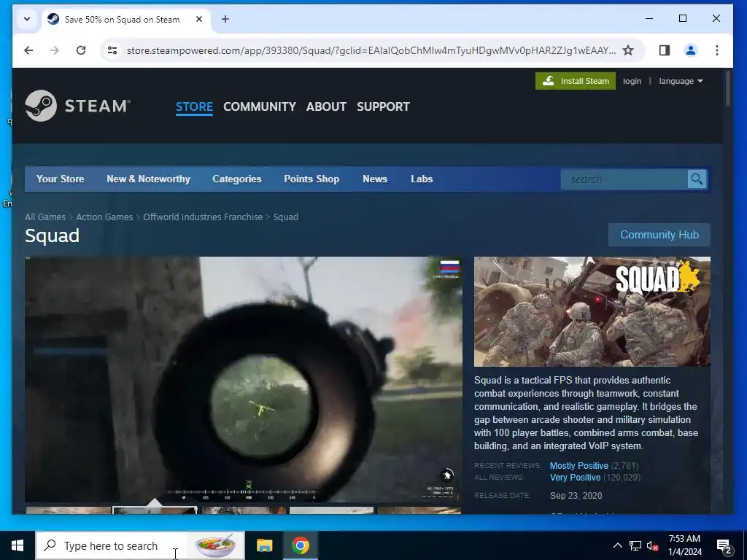Image resolution: width=747 pixels, height=560 pixels.
Task: Open the Labs tab
Action: tap(422, 179)
